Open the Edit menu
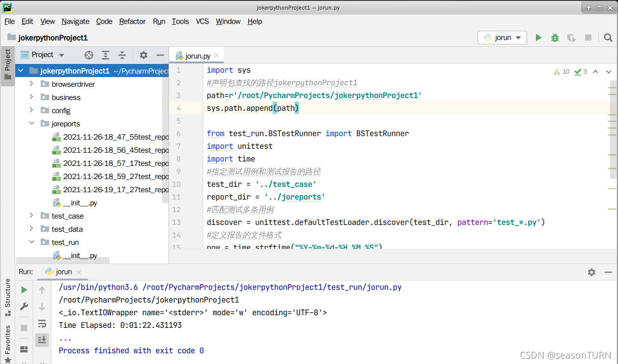618x364 pixels. [27, 21]
